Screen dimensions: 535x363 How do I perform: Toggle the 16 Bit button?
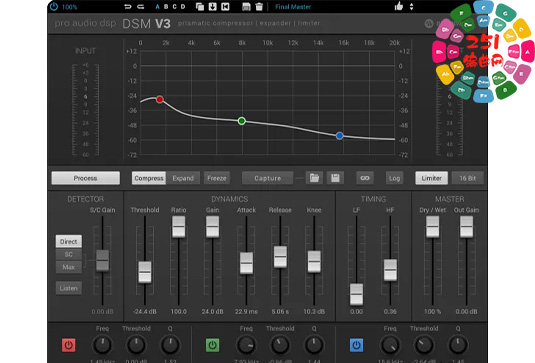pos(467,178)
